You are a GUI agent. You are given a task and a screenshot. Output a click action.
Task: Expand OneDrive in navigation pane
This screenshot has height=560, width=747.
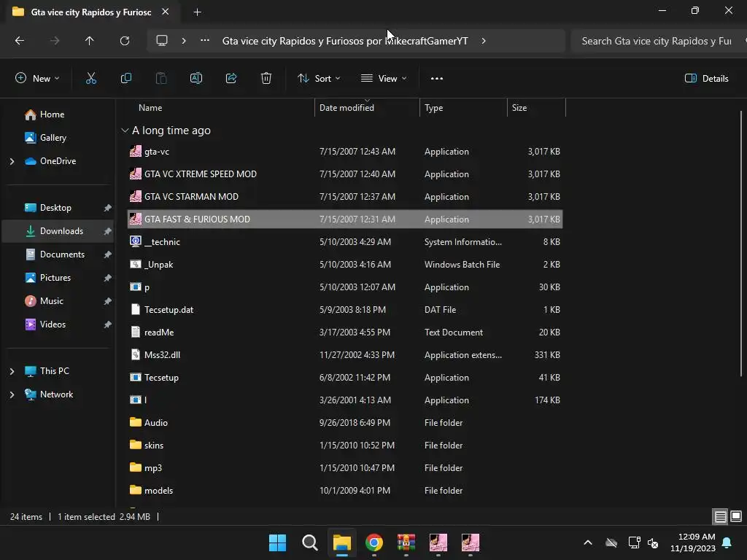point(12,161)
